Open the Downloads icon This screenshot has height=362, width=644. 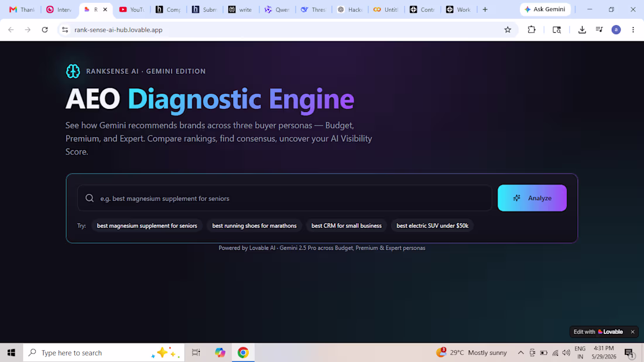pos(582,30)
